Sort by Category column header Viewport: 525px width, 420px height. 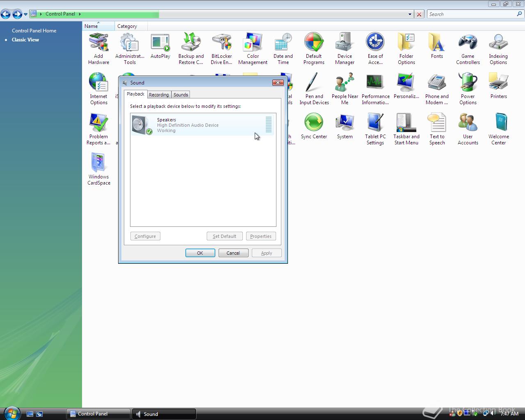point(131,26)
